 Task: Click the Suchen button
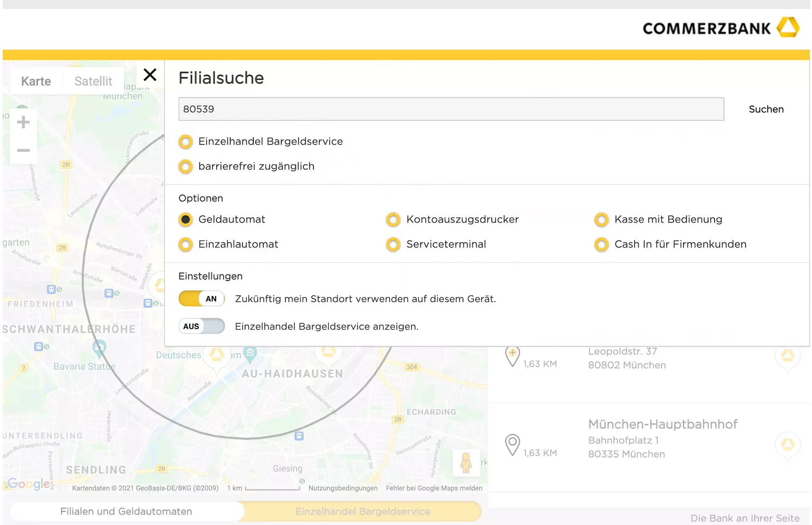766,109
